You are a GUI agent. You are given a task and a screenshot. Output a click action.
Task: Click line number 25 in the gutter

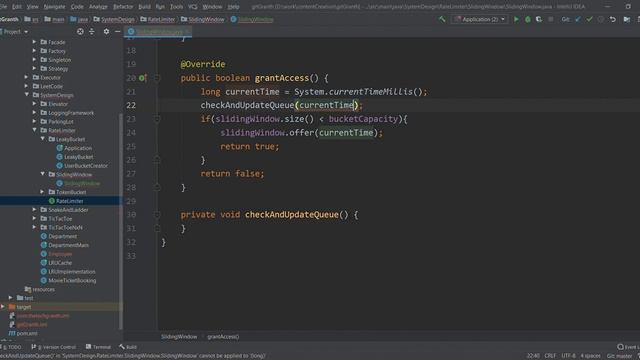pyautogui.click(x=131, y=146)
